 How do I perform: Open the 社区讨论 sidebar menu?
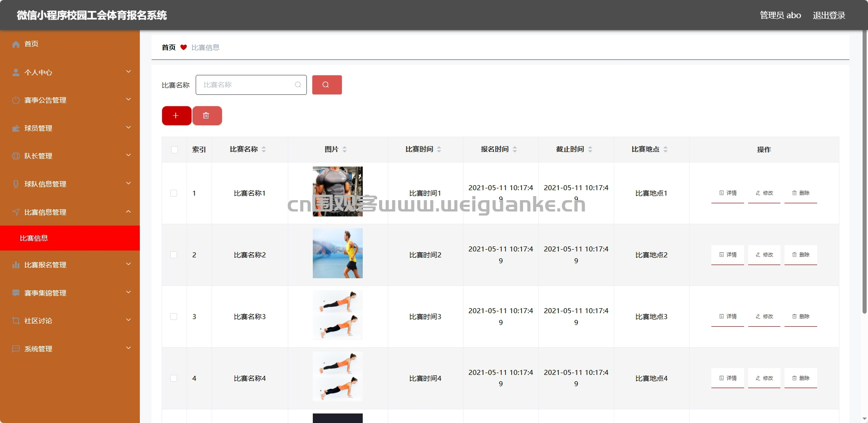click(x=70, y=321)
